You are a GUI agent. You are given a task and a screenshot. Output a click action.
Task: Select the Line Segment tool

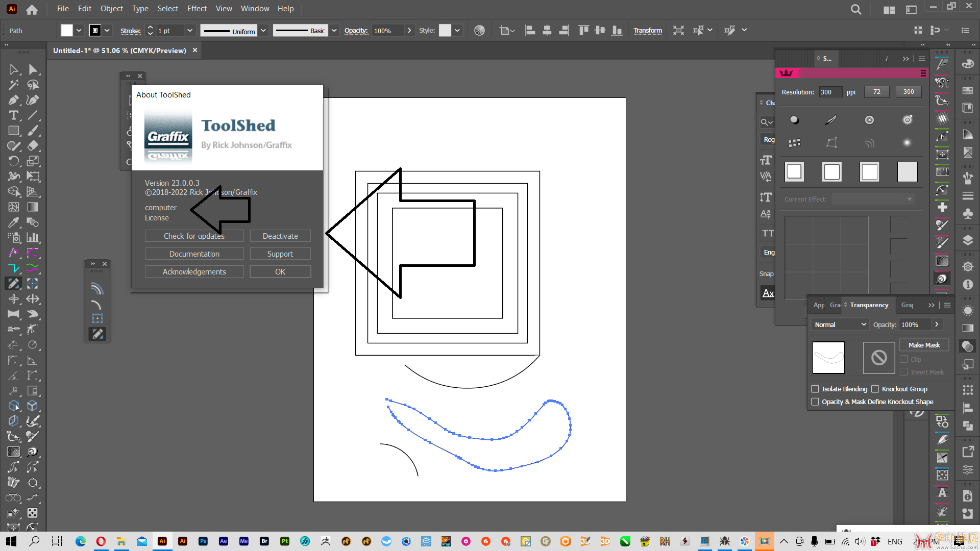(33, 115)
